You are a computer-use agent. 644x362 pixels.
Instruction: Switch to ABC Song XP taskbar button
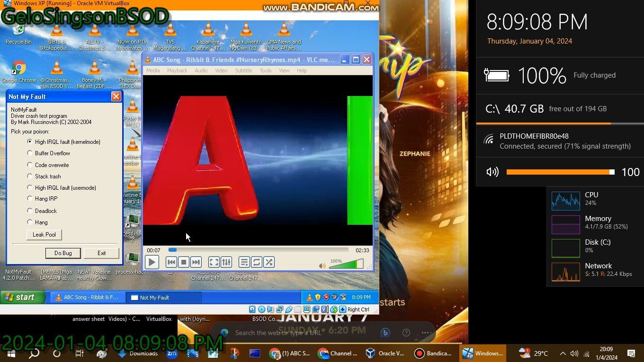point(88,298)
